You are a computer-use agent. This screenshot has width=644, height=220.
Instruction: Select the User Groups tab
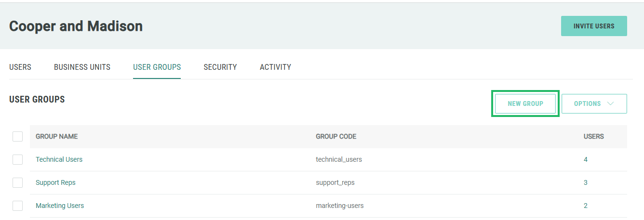pos(157,67)
